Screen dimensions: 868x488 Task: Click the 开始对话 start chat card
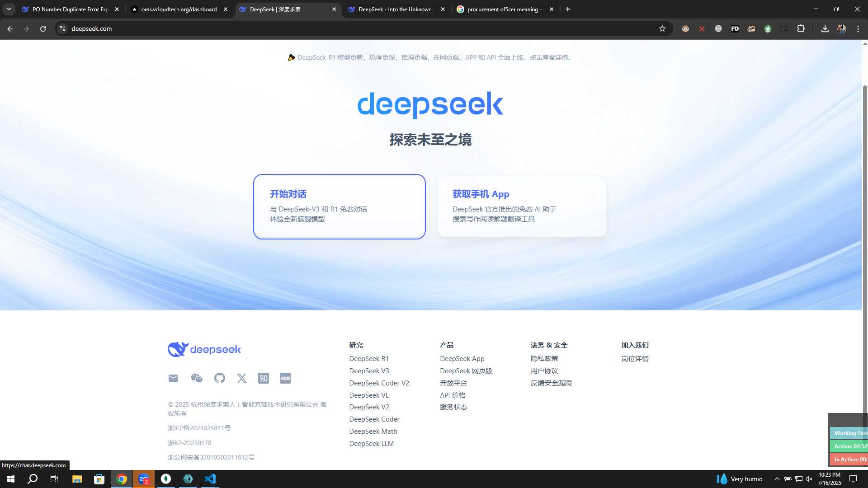click(340, 206)
